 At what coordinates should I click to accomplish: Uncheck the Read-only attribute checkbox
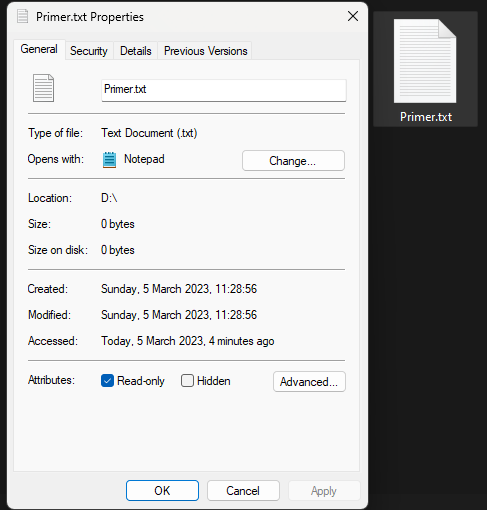coord(107,381)
